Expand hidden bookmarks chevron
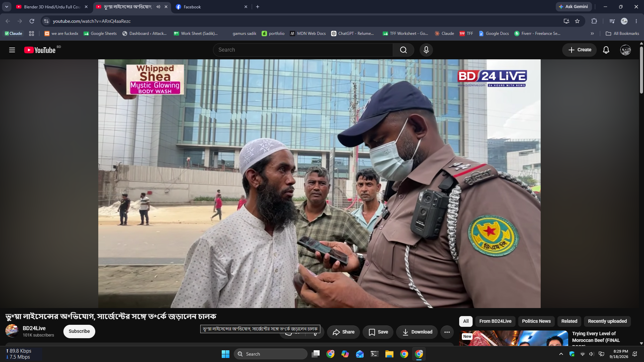This screenshot has height=362, width=644. click(592, 34)
